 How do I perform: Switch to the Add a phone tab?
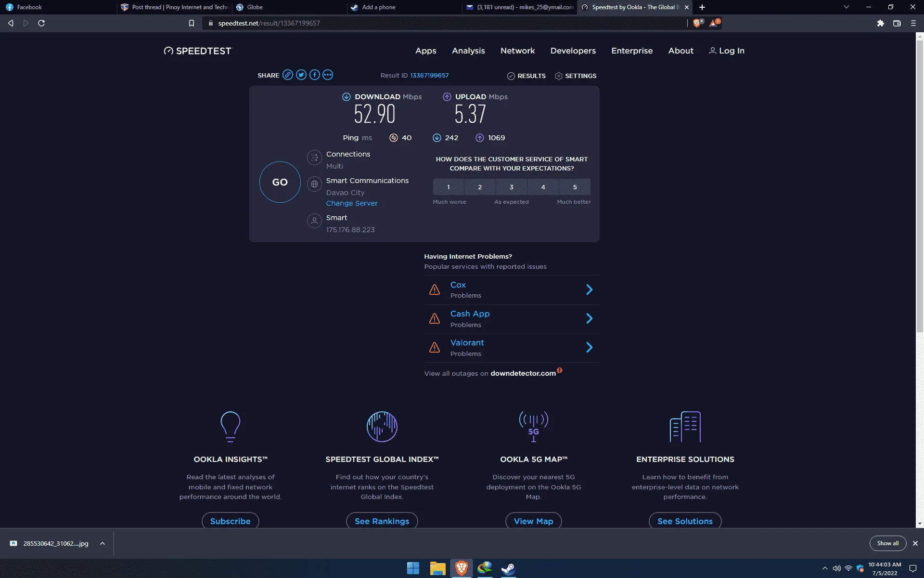[x=404, y=7]
